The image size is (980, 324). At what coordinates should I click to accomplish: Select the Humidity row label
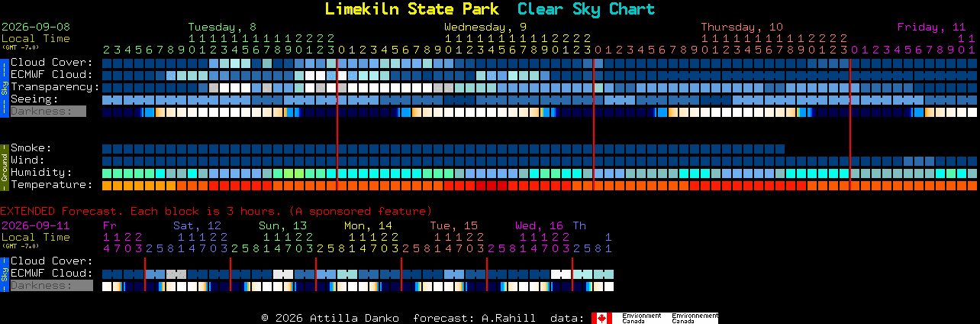click(x=41, y=173)
